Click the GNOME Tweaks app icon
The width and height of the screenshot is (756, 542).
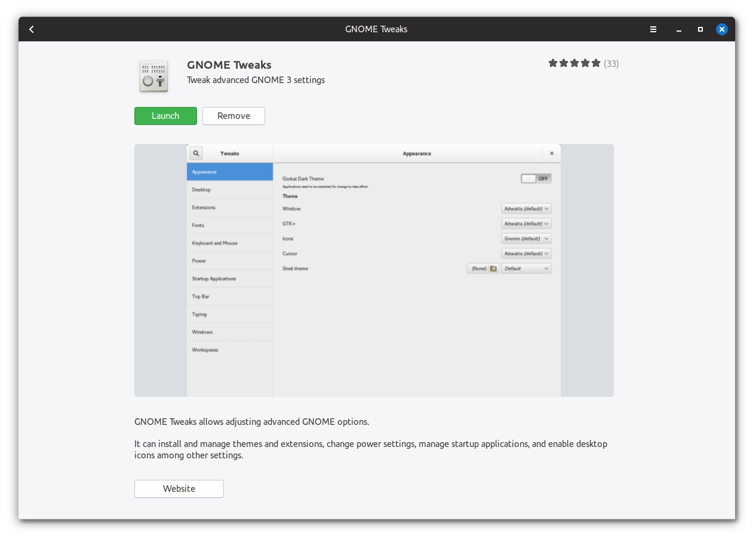coord(153,76)
